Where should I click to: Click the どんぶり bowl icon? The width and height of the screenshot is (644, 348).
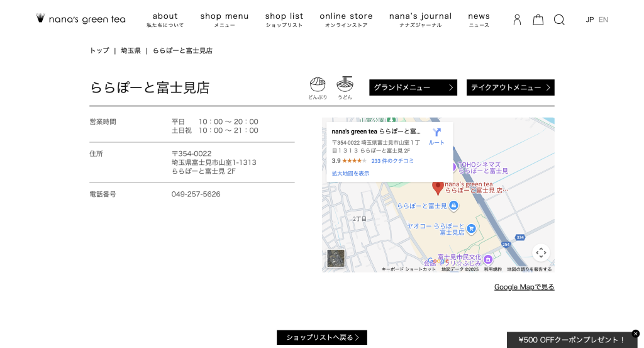tap(318, 88)
